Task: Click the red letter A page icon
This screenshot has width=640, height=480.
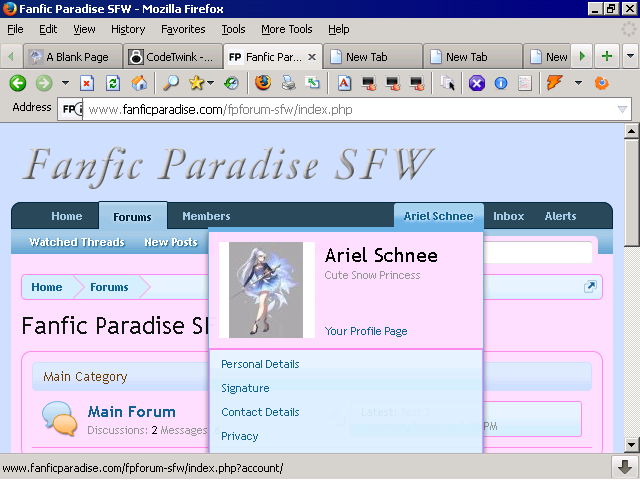Action: tap(344, 83)
